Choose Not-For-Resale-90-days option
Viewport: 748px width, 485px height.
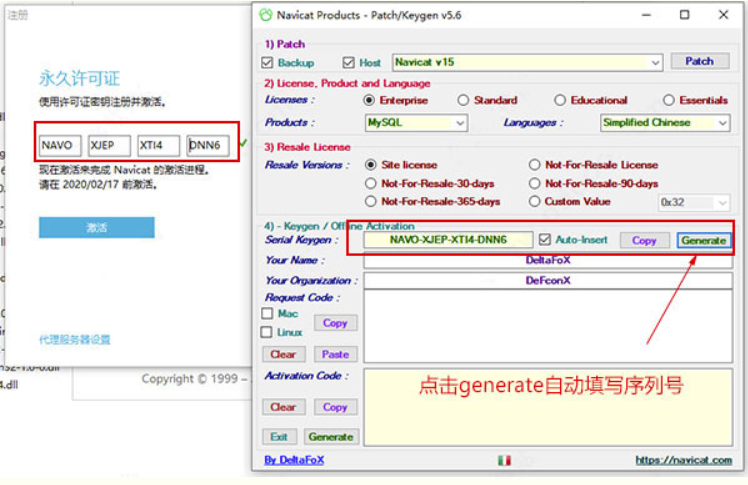(534, 184)
